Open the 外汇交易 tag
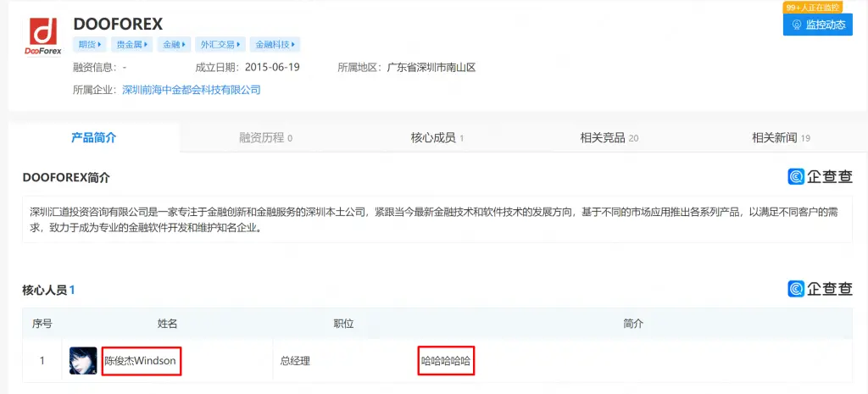 pos(220,45)
